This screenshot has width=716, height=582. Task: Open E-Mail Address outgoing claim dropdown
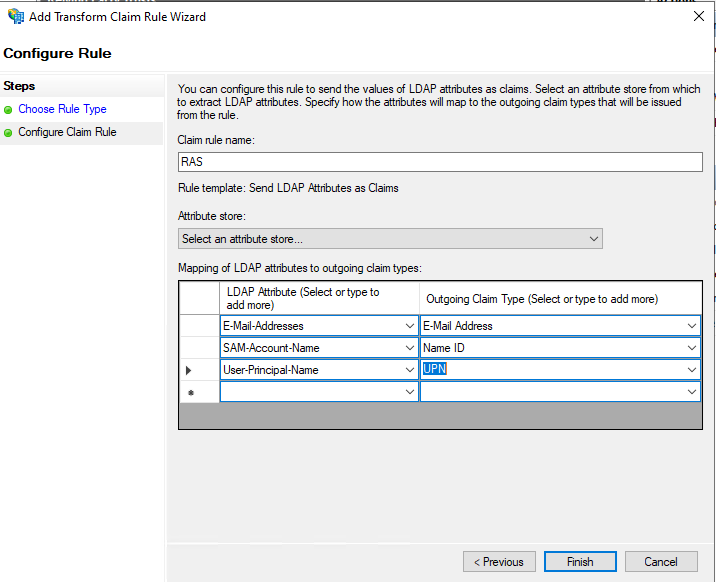point(691,326)
